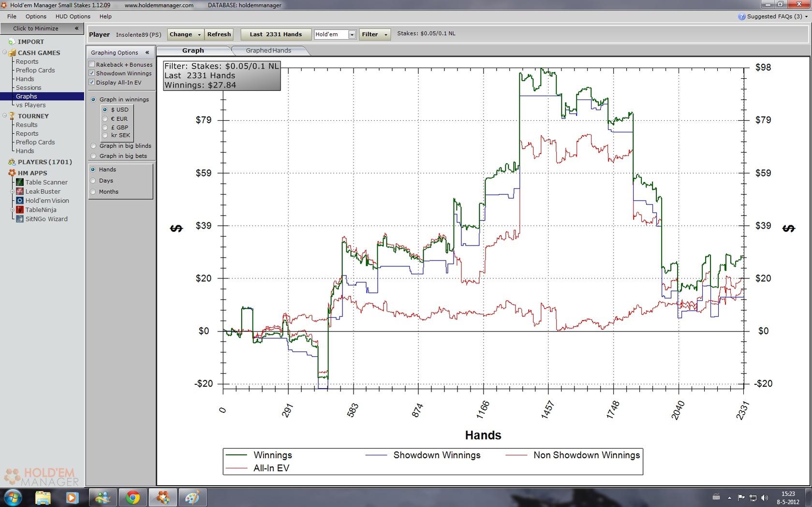This screenshot has width=812, height=507.
Task: Click the Import icon in the sidebar
Action: (x=12, y=42)
